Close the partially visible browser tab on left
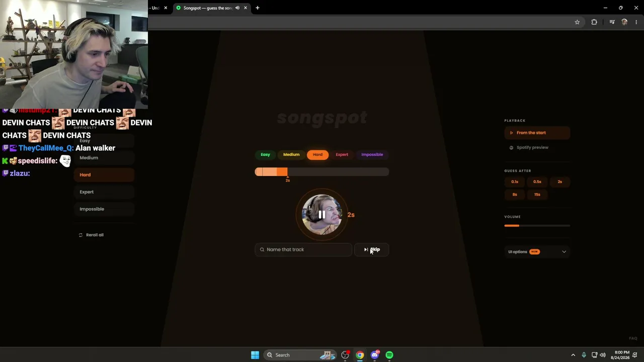Screen dimensions: 644x362 click(x=166, y=8)
